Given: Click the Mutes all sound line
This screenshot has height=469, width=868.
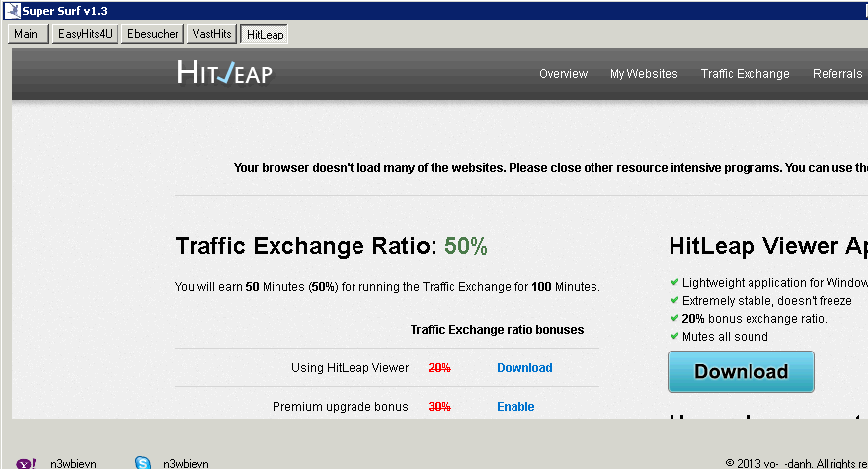Looking at the screenshot, I should (x=725, y=336).
